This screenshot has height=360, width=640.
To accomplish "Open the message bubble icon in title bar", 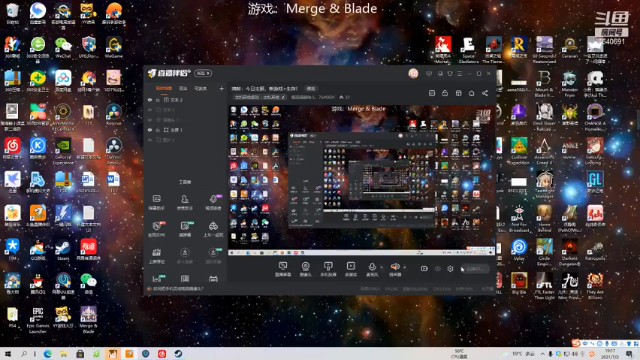I will tap(429, 73).
